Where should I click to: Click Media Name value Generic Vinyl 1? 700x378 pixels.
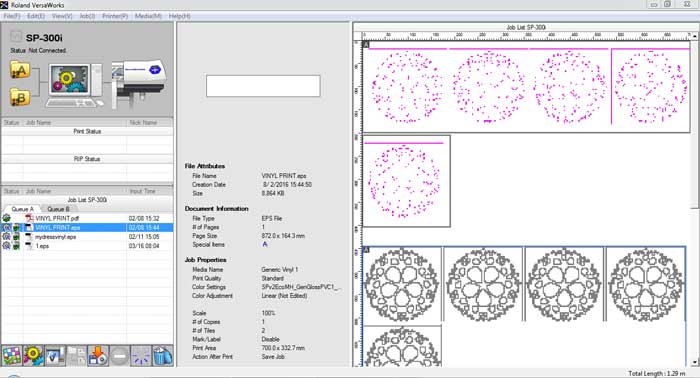280,270
